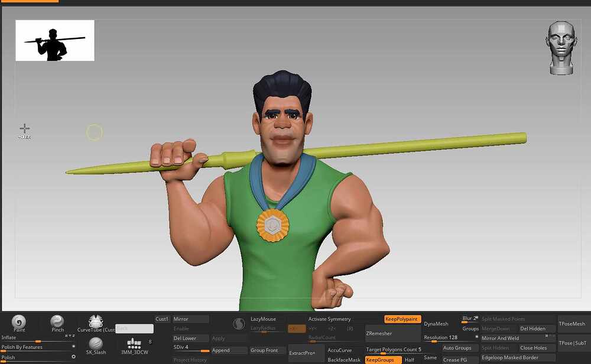
Task: Choose the CurveTube custom brush
Action: coord(96,322)
